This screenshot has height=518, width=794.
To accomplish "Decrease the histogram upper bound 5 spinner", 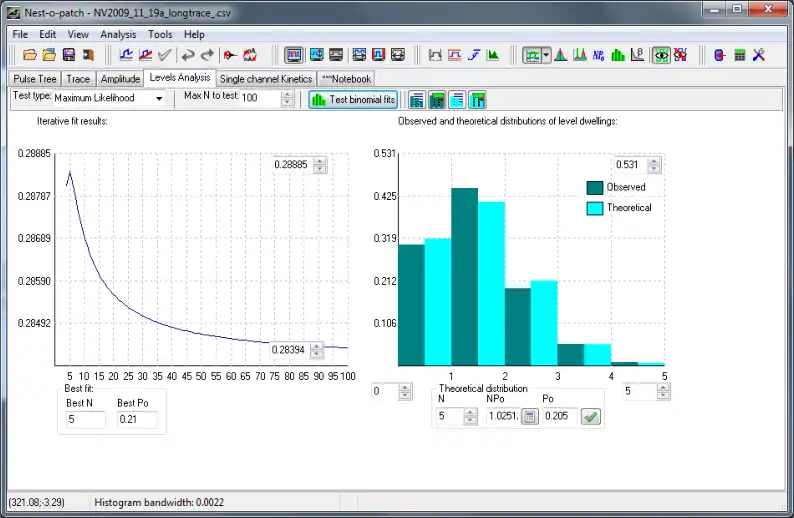I will [663, 395].
